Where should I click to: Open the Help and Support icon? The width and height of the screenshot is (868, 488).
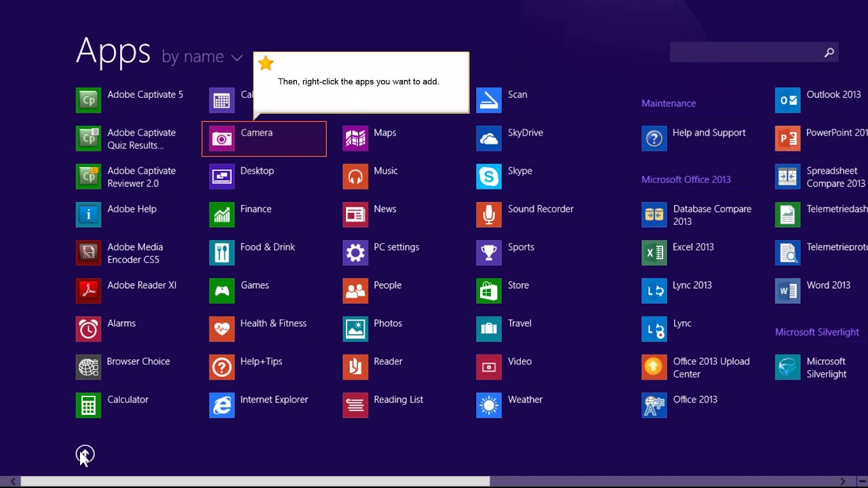click(654, 138)
